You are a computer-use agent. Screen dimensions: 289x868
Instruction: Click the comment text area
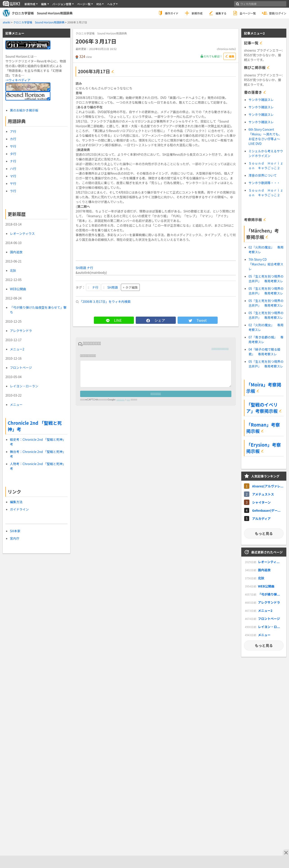[x=156, y=374]
